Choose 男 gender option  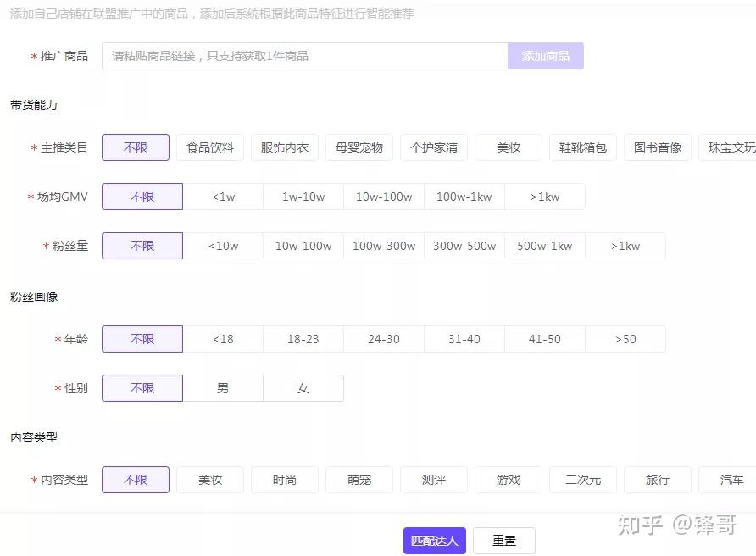tap(223, 388)
